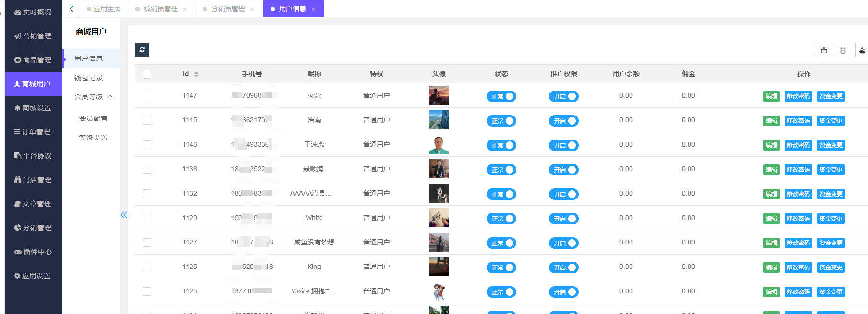Image resolution: width=868 pixels, height=314 pixels.
Task: Open 插件中心 in sidebar
Action: pyautogui.click(x=33, y=252)
